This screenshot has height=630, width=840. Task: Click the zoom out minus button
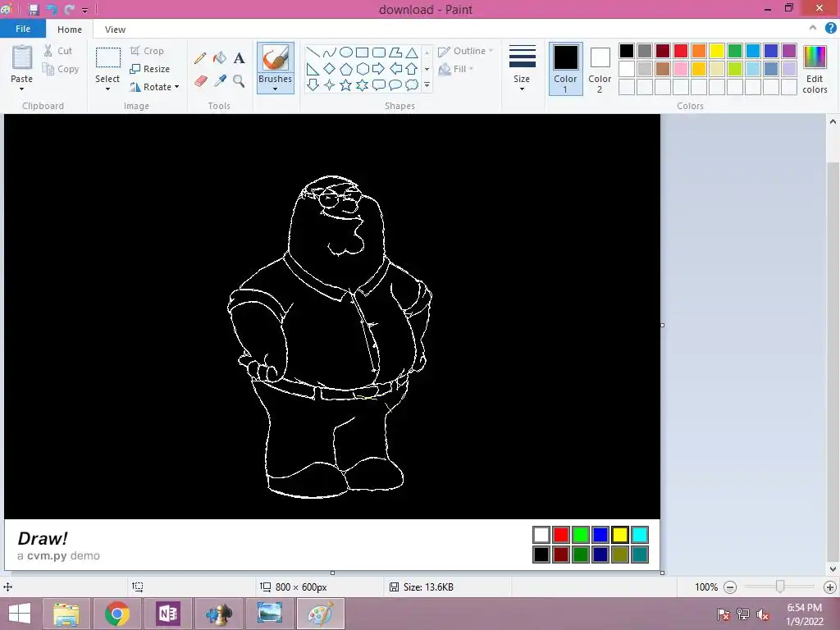click(730, 587)
